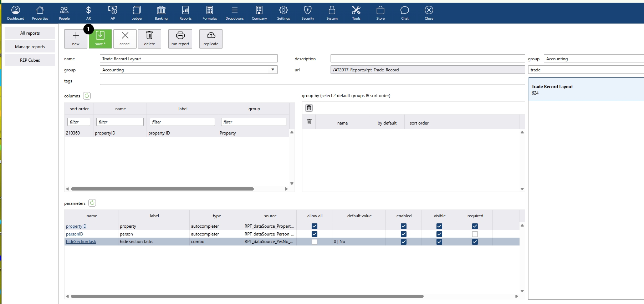Select Trade Record Layout report 624
Image resolution: width=644 pixels, height=304 pixels.
586,89
